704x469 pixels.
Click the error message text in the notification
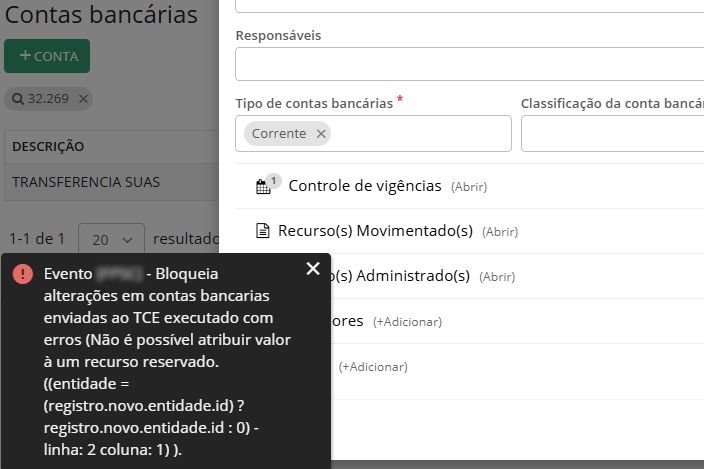(x=167, y=361)
